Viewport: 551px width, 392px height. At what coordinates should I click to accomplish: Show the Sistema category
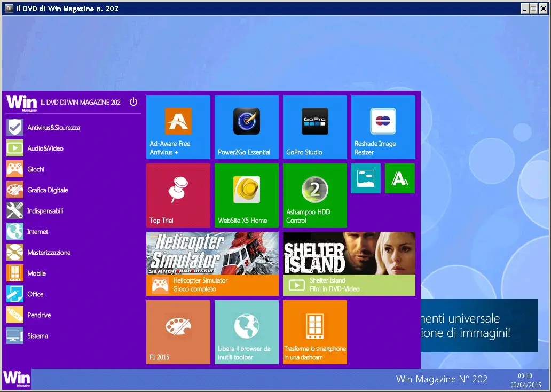(x=27, y=336)
